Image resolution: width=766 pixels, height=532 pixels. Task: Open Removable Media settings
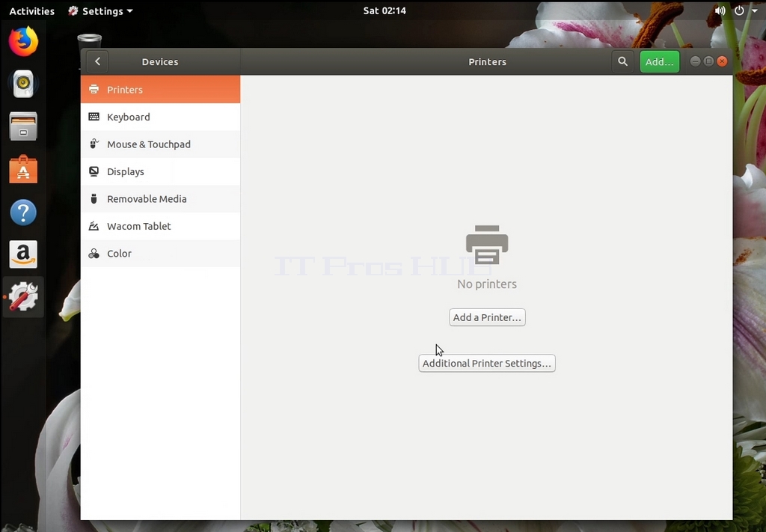point(160,199)
